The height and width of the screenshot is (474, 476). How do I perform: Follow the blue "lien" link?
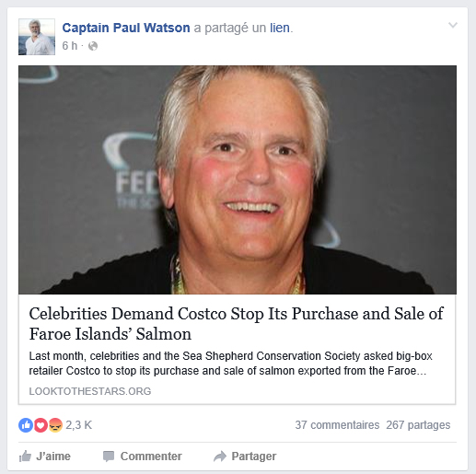[x=280, y=28]
